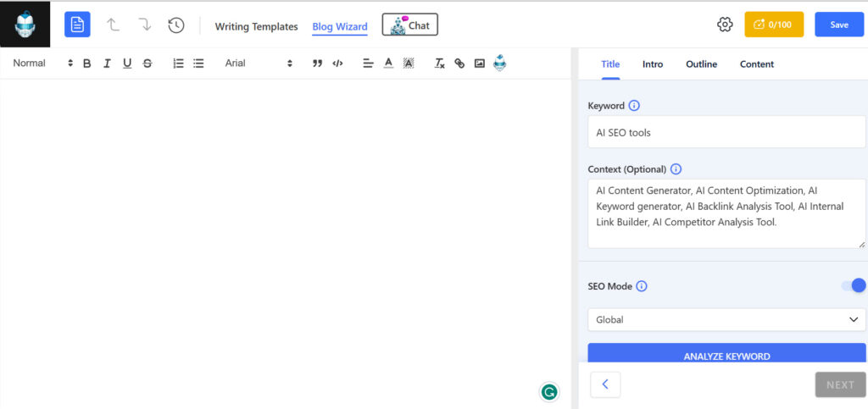
Task: Insert an image
Action: 480,64
